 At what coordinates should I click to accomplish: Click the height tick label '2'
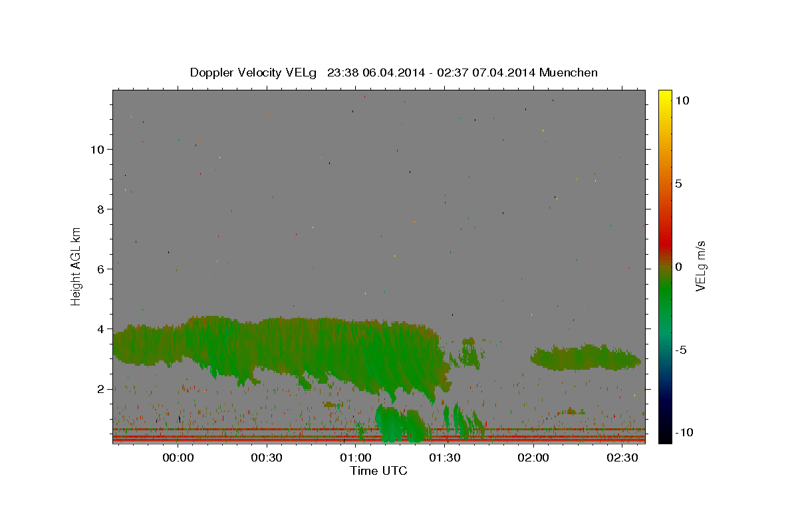100,388
